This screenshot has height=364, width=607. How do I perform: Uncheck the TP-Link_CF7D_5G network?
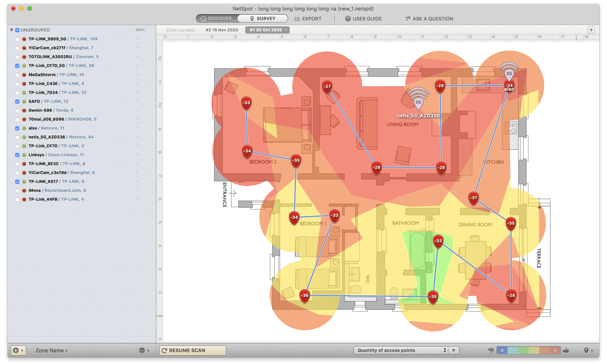click(17, 66)
